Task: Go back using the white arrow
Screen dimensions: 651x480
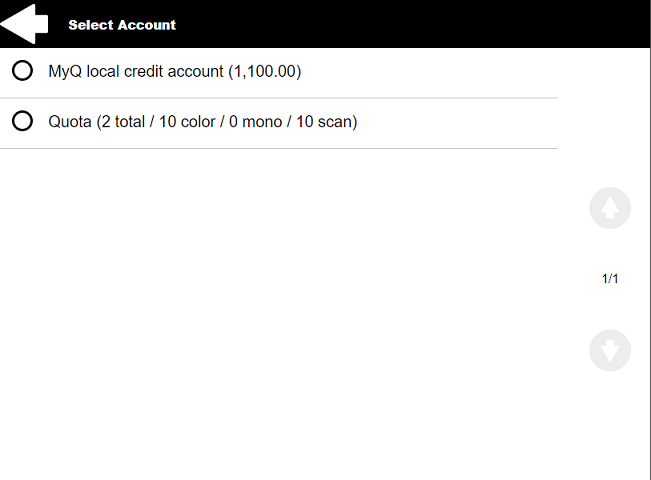Action: (25, 24)
